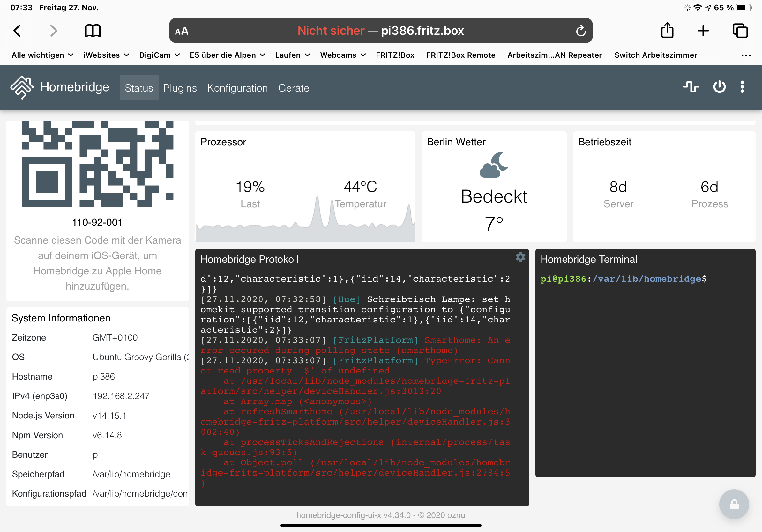Click the AA reader text-size button
This screenshot has width=762, height=532.
[x=182, y=31]
